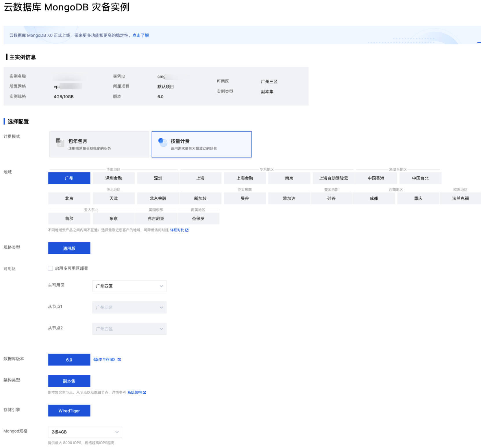
Task: Select the 按量计费 billing mode card
Action: [201, 144]
